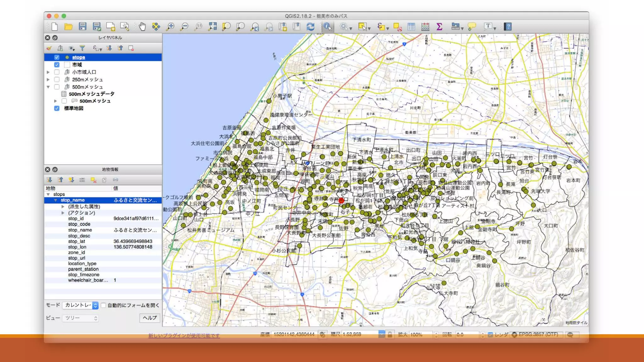Open the attribute table icon
Screen dimensions: 644x362
411,27
